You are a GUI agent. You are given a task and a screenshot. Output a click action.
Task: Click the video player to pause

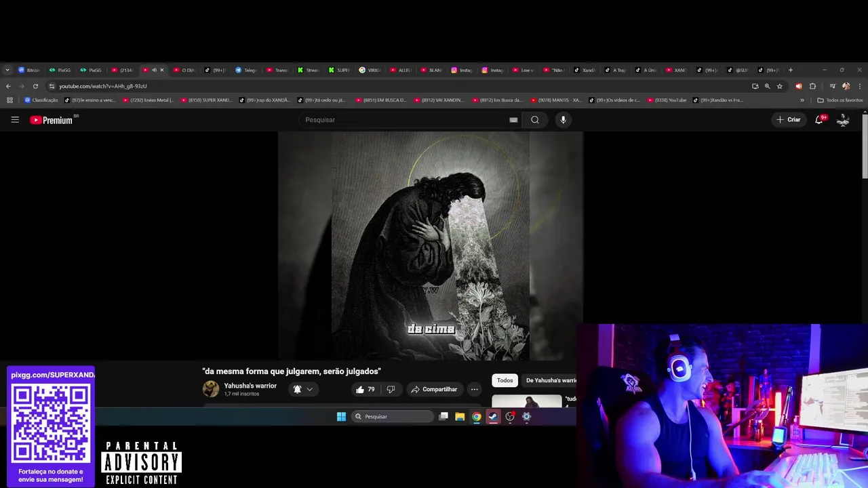click(431, 246)
